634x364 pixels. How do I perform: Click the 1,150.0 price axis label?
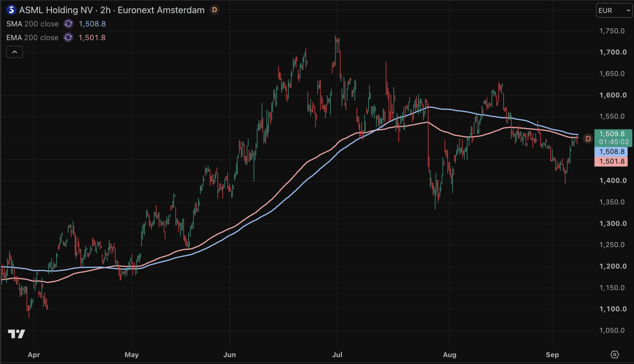click(x=612, y=288)
